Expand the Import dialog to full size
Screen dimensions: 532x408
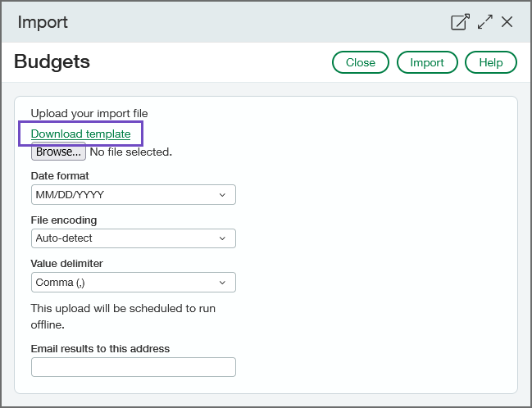pyautogui.click(x=484, y=22)
